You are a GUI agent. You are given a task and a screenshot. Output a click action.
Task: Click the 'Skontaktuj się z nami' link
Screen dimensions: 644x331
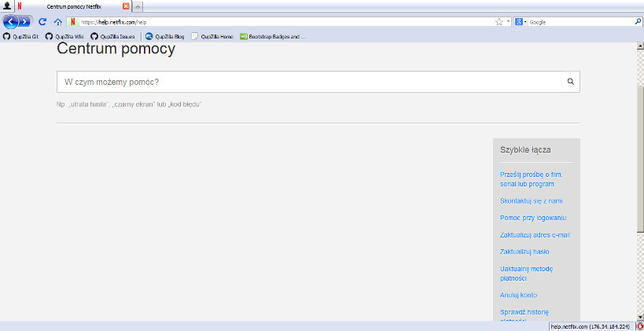(x=531, y=200)
